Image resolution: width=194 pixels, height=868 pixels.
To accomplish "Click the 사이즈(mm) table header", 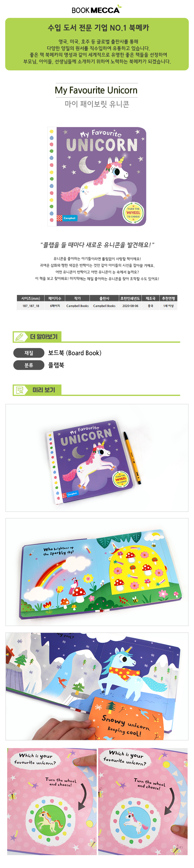I will coord(31,298).
